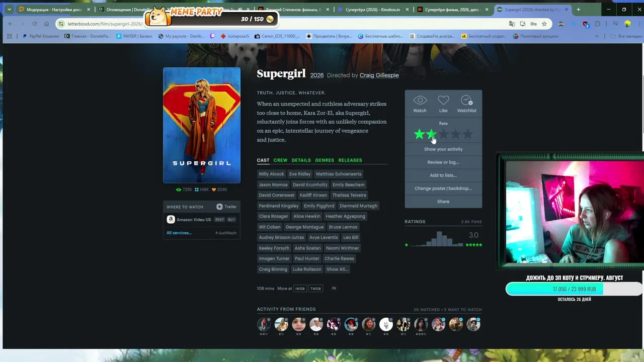Click the 204K likes count
Screen dimensions: 644x362
point(219,190)
